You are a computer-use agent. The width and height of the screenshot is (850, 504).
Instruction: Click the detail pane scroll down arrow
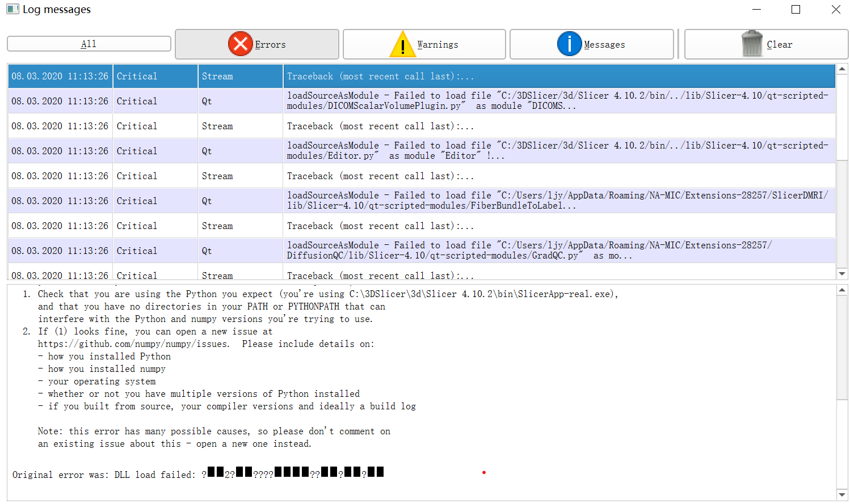842,495
